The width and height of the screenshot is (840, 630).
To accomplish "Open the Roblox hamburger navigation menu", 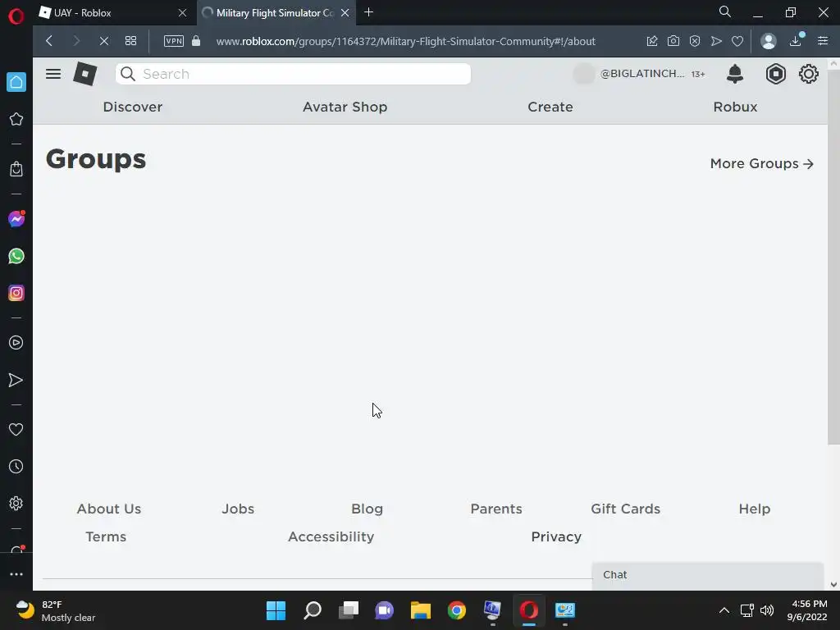I will pos(53,74).
